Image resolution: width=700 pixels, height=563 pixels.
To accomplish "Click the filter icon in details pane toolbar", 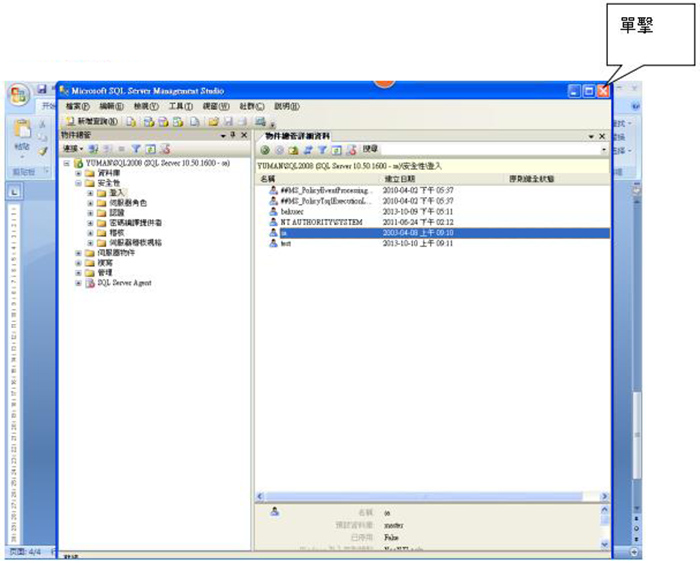I will (322, 149).
